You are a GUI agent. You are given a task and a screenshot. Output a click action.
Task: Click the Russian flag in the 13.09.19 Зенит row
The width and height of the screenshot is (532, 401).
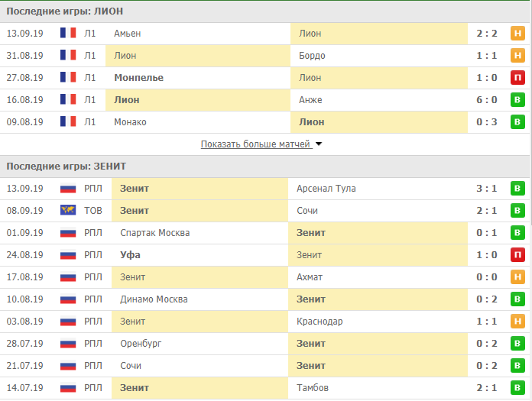[68, 188]
